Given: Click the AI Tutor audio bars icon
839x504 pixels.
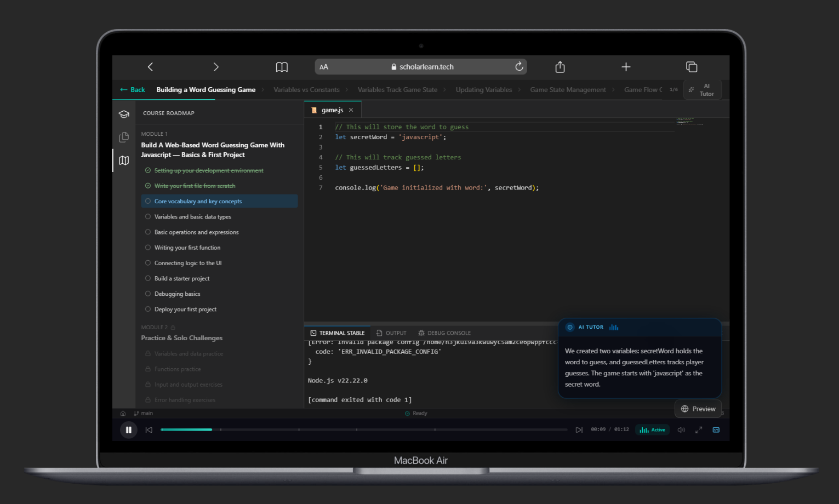Looking at the screenshot, I should tap(614, 327).
